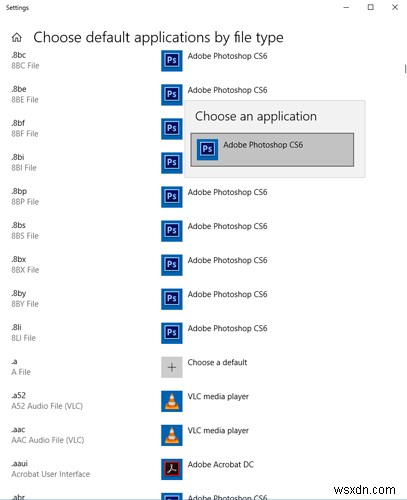
Task: Click VLC media player label for .aac
Action: pos(218,430)
